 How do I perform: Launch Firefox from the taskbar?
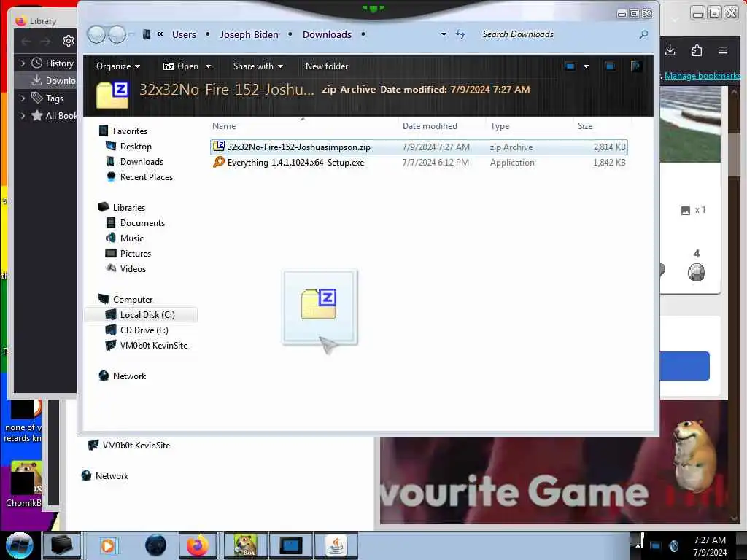click(x=197, y=545)
